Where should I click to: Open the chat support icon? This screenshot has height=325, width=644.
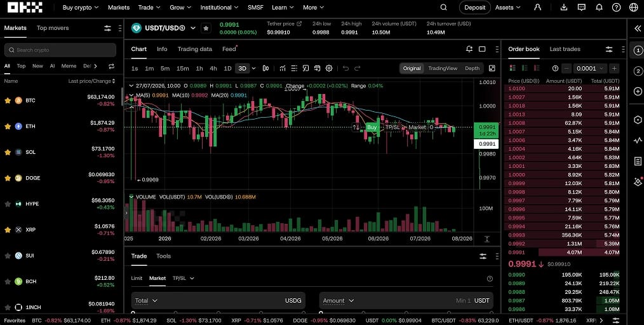(x=582, y=8)
